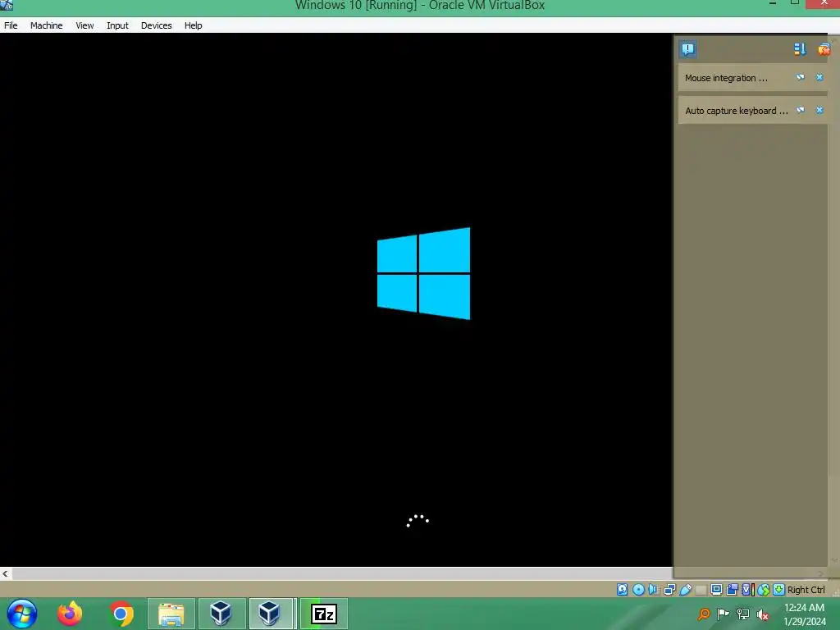Click the Mouse integration notification text

(x=726, y=78)
